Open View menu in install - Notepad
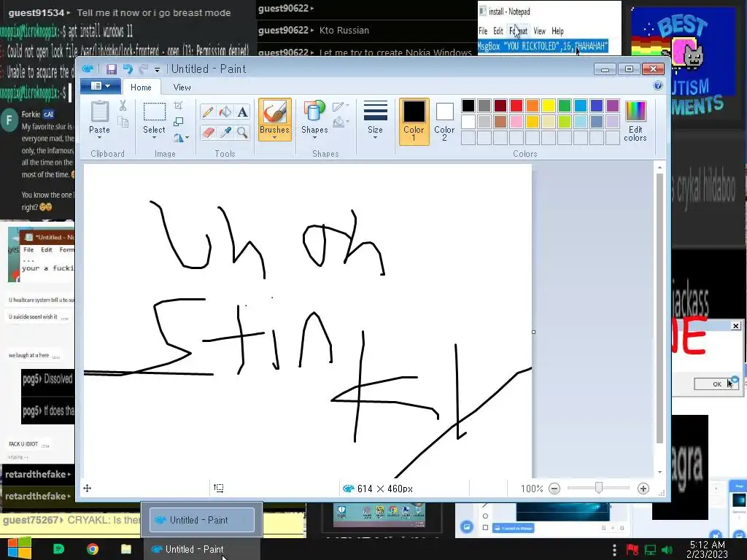 [539, 31]
